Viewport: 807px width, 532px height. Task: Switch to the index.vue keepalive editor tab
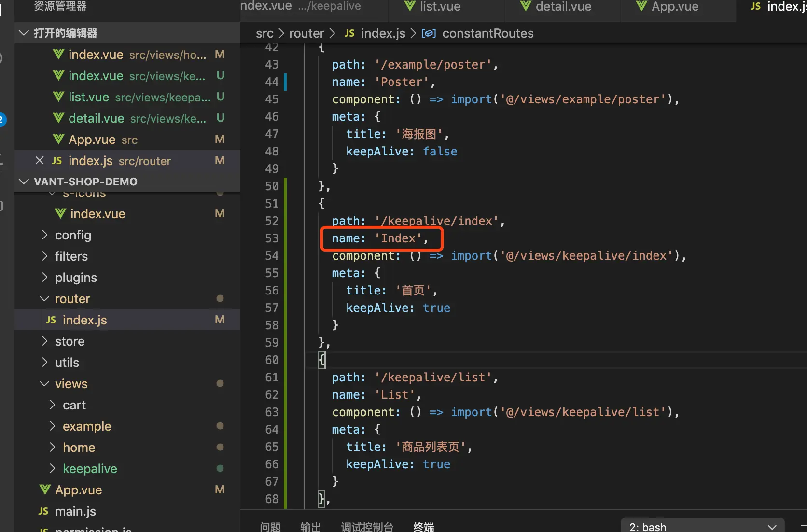pos(314,10)
